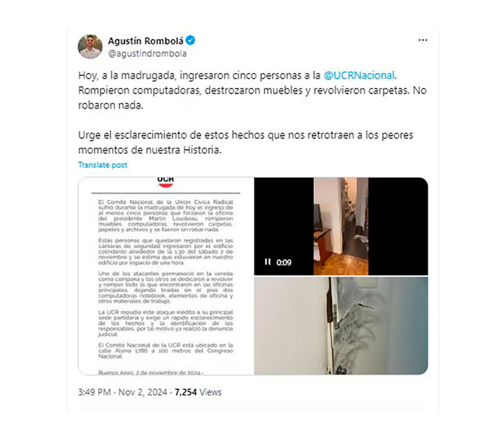This screenshot has width=504, height=432.
Task: Click the tweet text starting with Hoy
Action: pos(253,90)
